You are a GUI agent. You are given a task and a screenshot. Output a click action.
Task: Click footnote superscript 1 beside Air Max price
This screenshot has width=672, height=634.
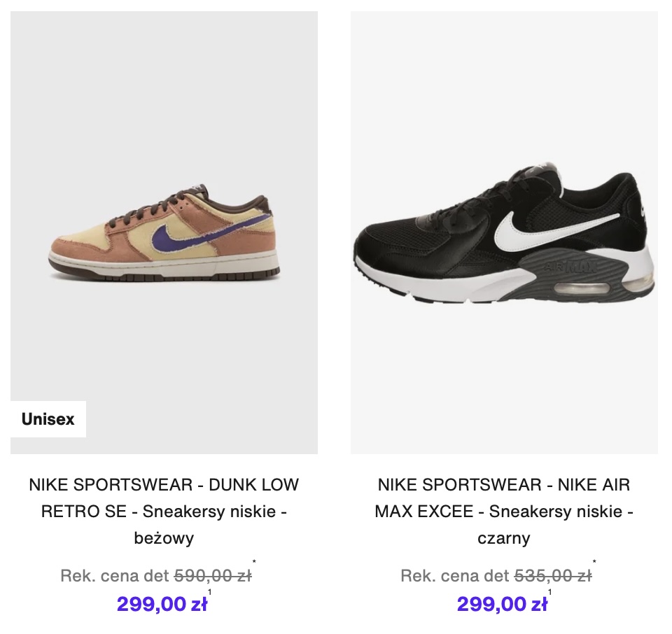point(550,593)
